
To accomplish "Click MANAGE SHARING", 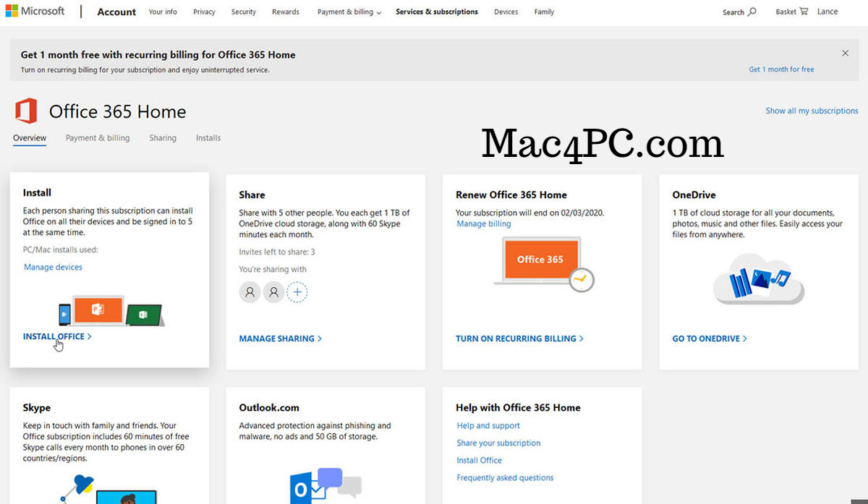I will [x=281, y=338].
